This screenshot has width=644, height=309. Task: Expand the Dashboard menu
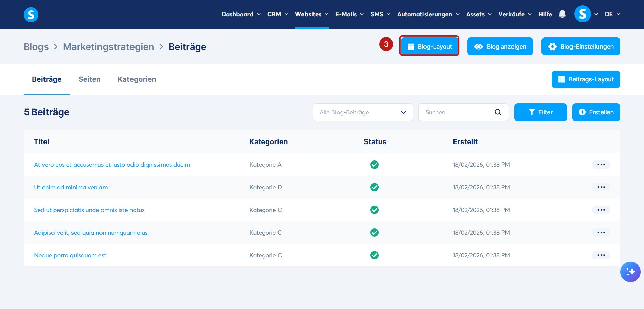point(241,14)
